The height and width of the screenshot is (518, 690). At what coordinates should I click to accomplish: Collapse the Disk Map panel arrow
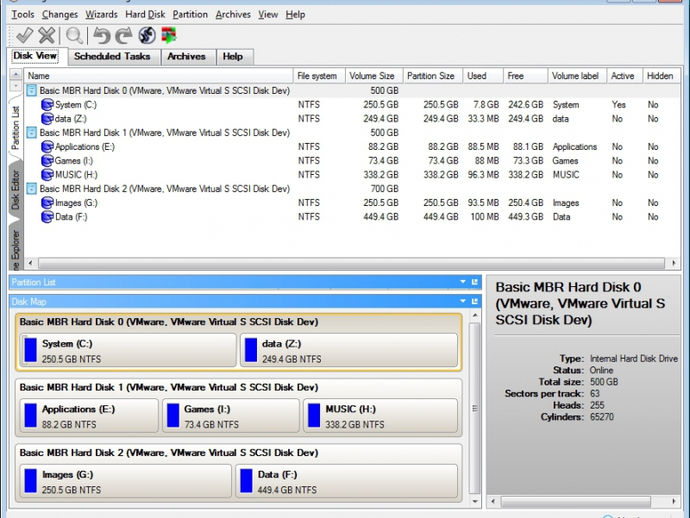tap(463, 301)
